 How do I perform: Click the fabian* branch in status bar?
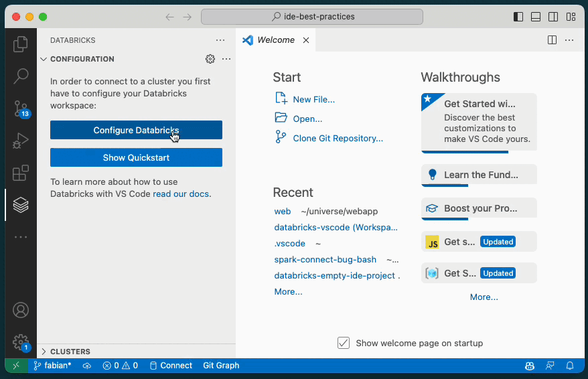52,366
